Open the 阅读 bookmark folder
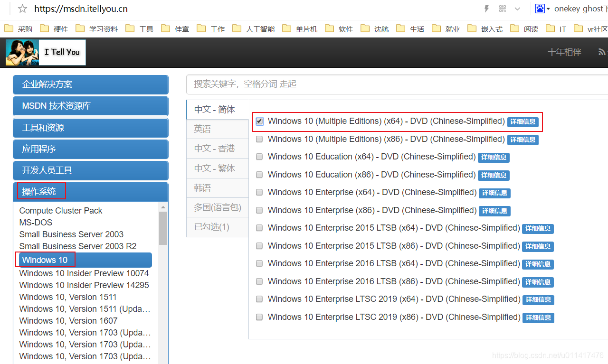The width and height of the screenshot is (608, 364). (524, 29)
